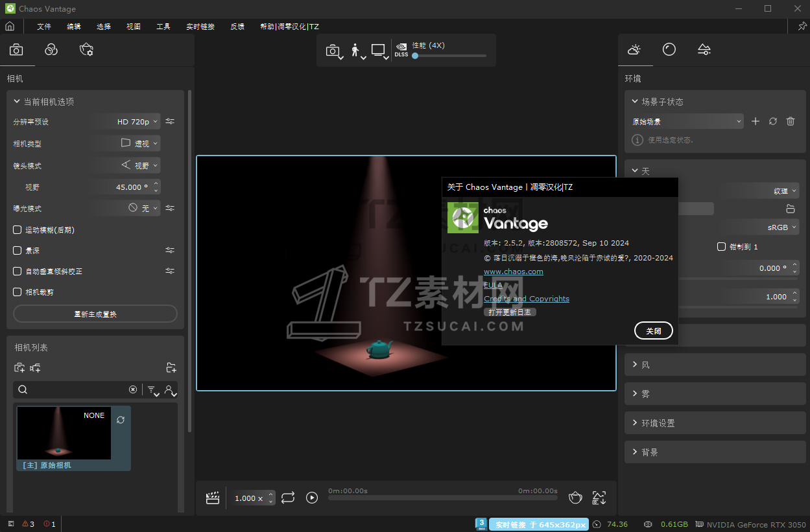Open resolution preset settings sliders icon
The image size is (810, 532).
pos(170,121)
